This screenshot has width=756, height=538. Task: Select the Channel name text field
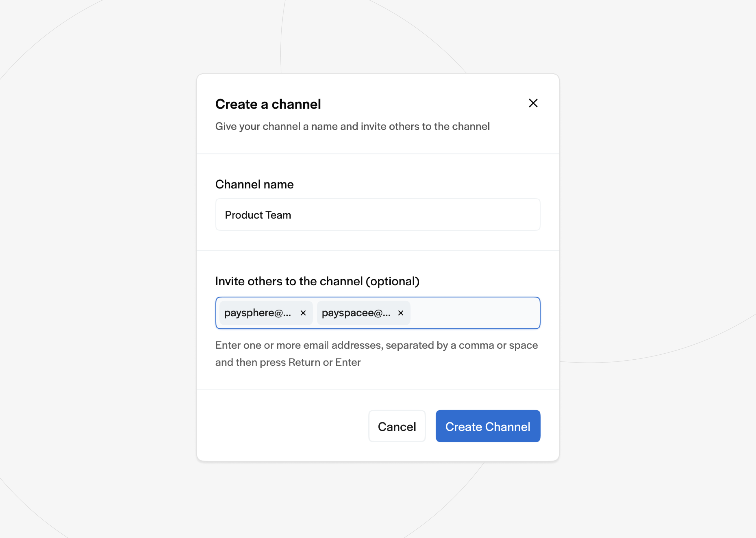(x=377, y=215)
